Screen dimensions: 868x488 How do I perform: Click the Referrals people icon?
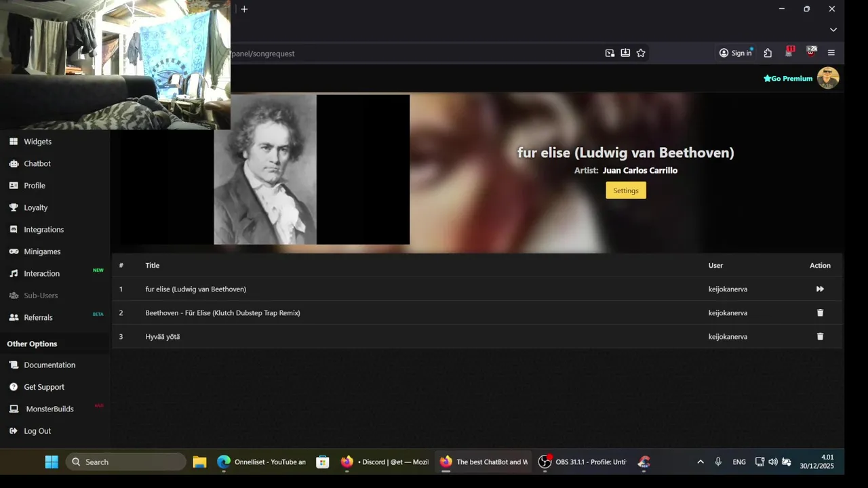(14, 317)
